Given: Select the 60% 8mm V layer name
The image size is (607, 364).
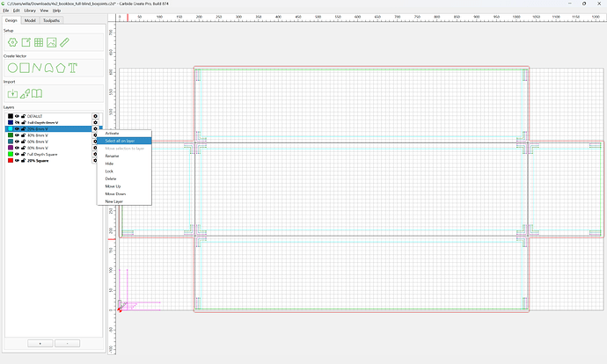Looking at the screenshot, I should [38, 142].
